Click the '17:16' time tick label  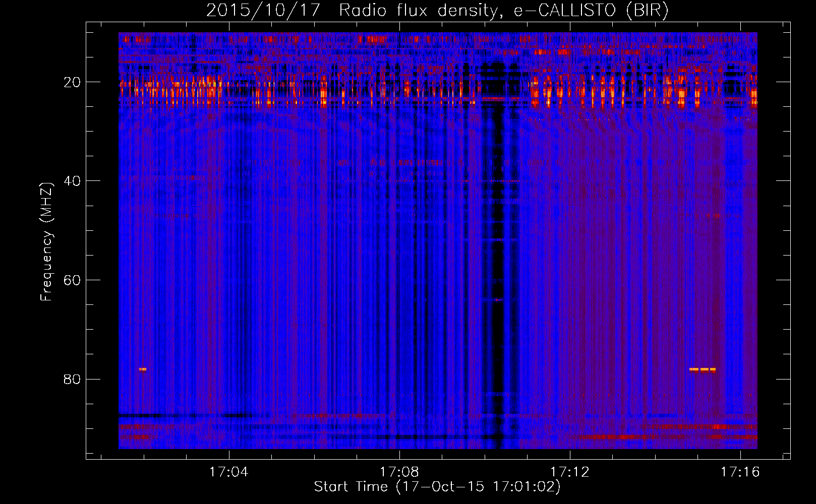pos(740,472)
